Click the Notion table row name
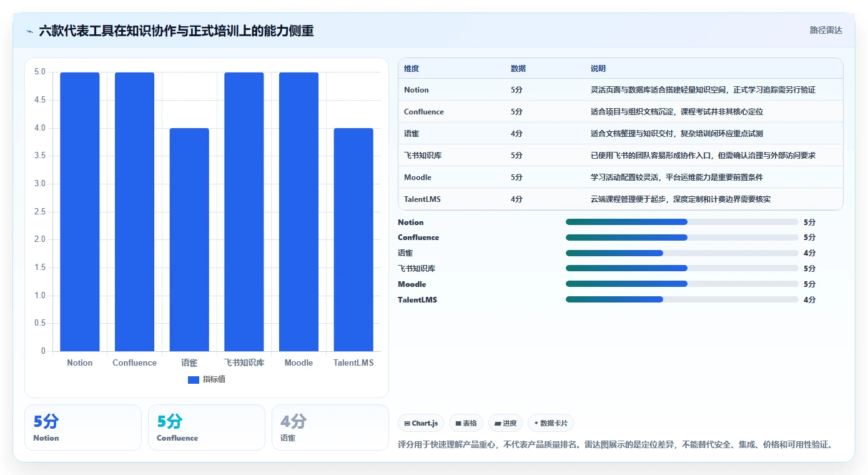This screenshot has width=868, height=475. pos(417,90)
